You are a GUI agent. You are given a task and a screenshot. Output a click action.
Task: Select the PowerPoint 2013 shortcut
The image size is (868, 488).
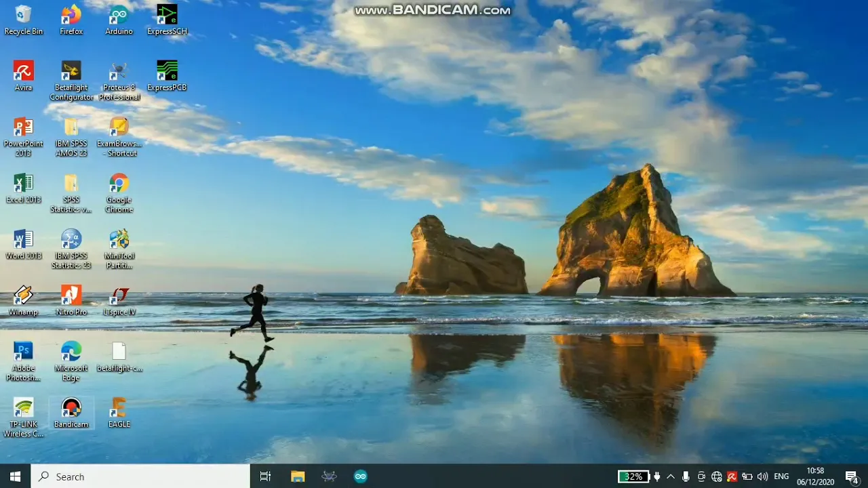click(23, 137)
